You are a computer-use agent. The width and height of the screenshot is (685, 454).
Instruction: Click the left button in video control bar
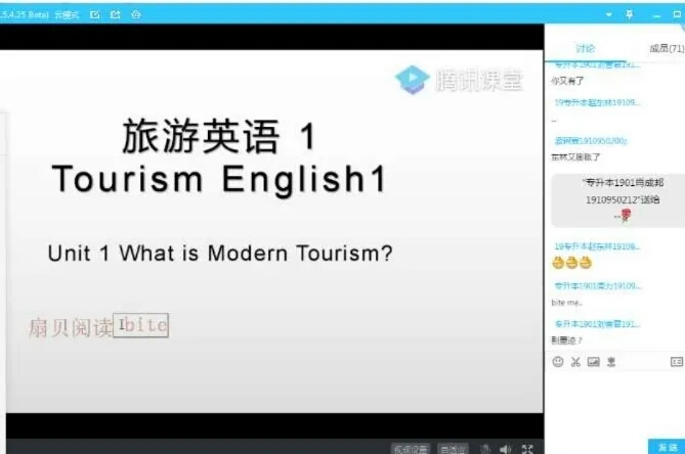410,449
